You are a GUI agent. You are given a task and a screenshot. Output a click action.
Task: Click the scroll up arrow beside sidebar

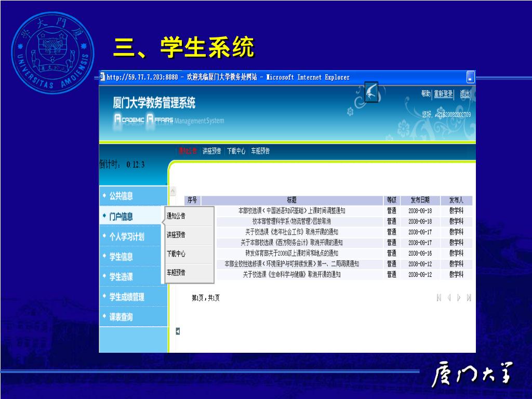point(172,191)
